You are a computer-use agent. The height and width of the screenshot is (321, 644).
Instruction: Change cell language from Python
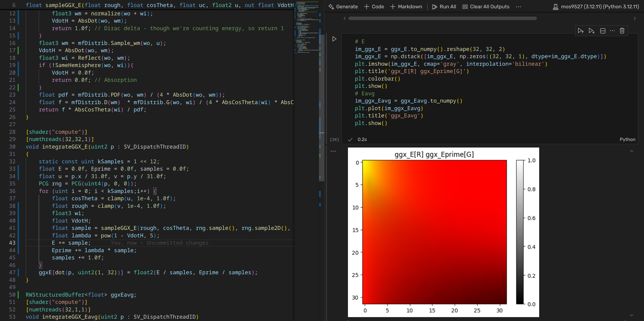tap(627, 139)
